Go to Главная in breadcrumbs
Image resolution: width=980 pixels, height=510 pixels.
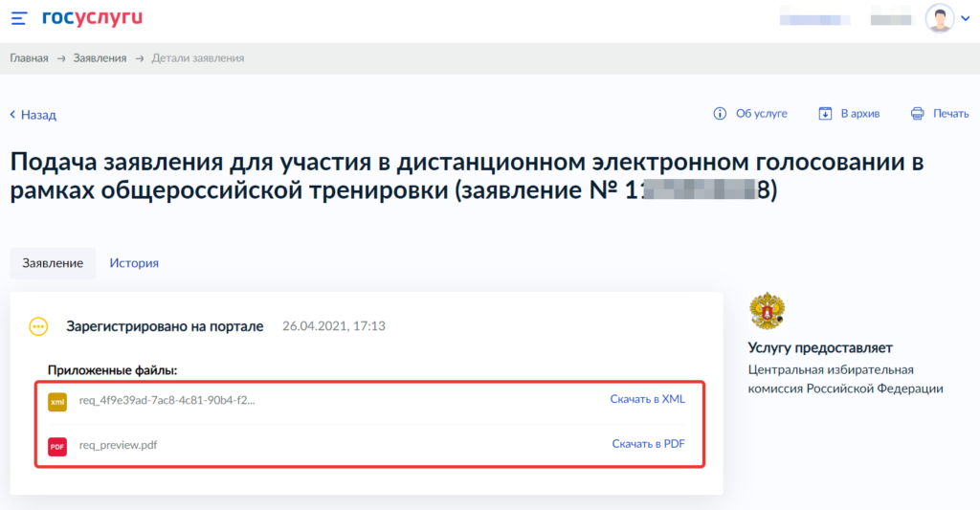click(29, 58)
